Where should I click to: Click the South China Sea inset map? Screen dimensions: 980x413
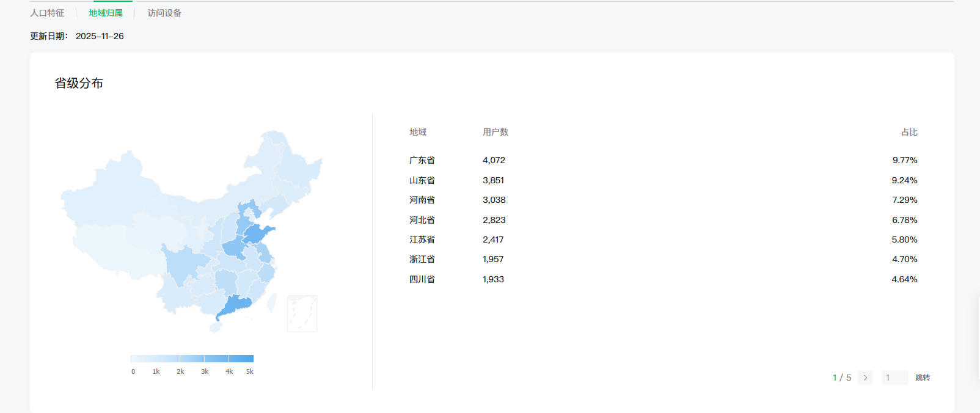click(x=302, y=313)
